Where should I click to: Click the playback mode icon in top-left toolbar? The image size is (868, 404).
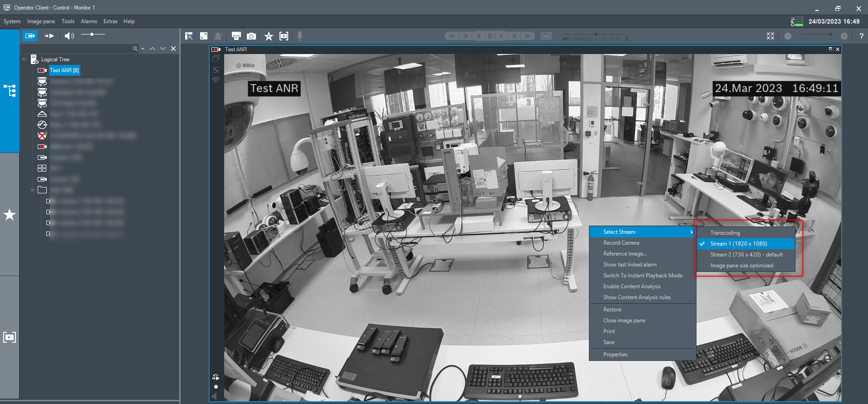pos(49,36)
